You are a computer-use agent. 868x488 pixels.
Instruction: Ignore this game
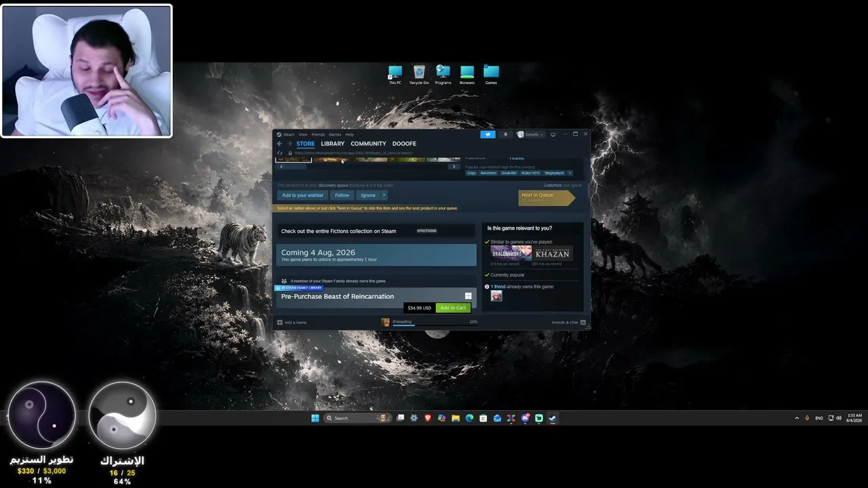[x=368, y=195]
